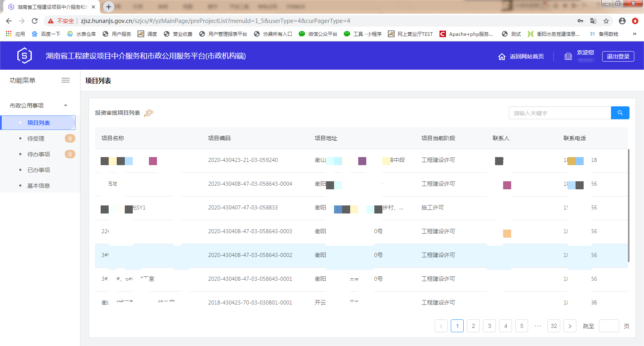644x346 pixels.
Task: Click the browser reload icon
Action: [35, 21]
